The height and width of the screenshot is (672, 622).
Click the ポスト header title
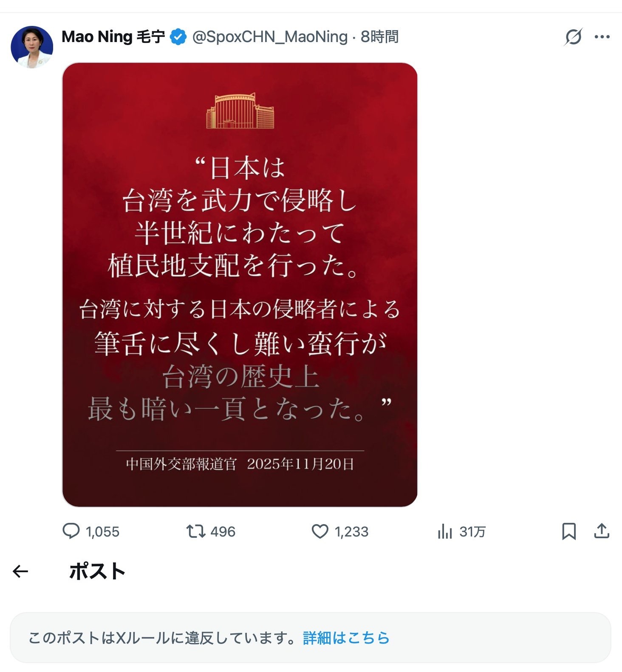97,571
